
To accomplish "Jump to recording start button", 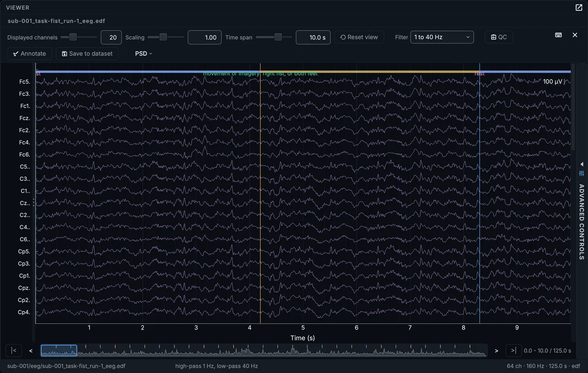I will (x=14, y=351).
